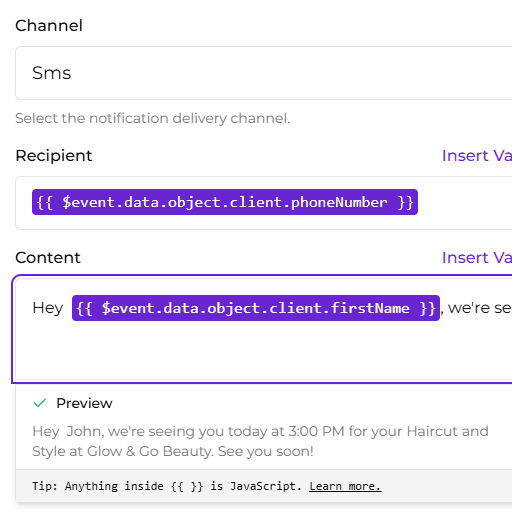Click 'Select the notification delivery channel.' helper text
Viewport: 512px width, 512px height.
pyautogui.click(x=153, y=118)
